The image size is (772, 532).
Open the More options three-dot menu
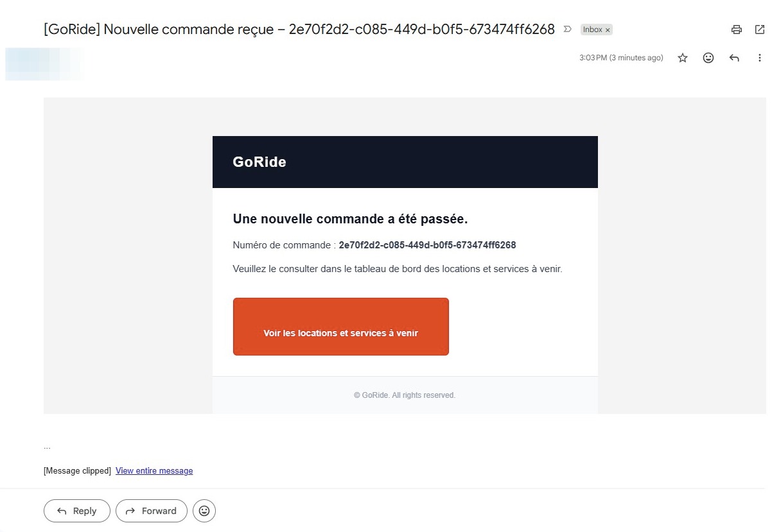[760, 58]
